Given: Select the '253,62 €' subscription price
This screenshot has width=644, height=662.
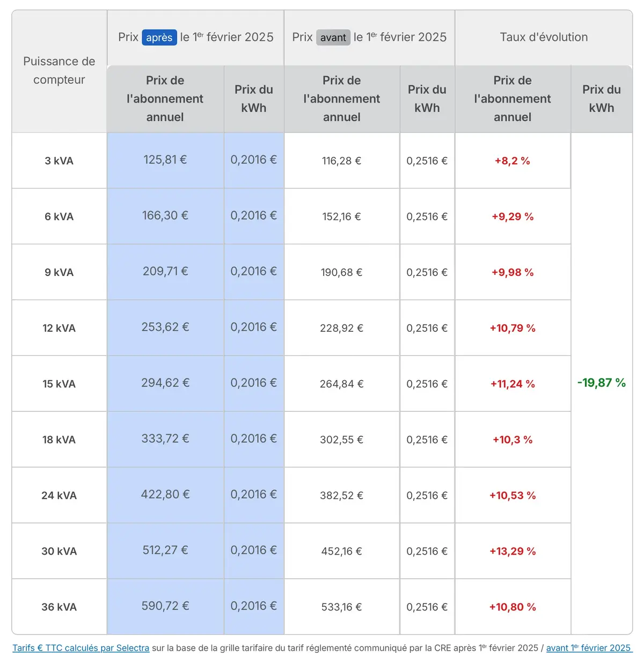Looking at the screenshot, I should (x=165, y=327).
